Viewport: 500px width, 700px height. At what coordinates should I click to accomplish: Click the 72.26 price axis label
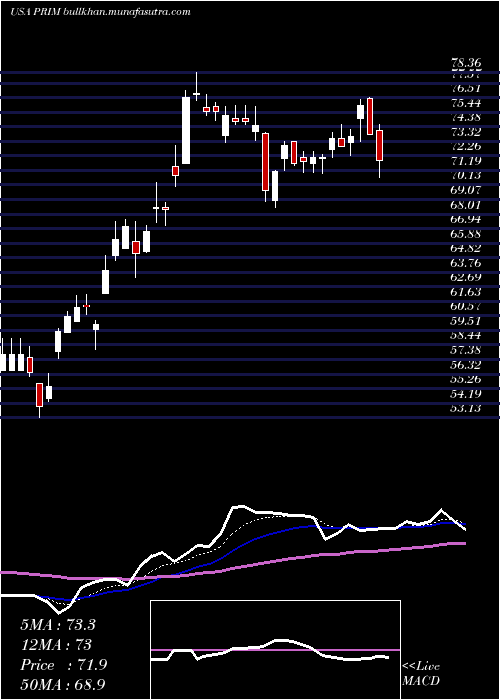click(466, 146)
